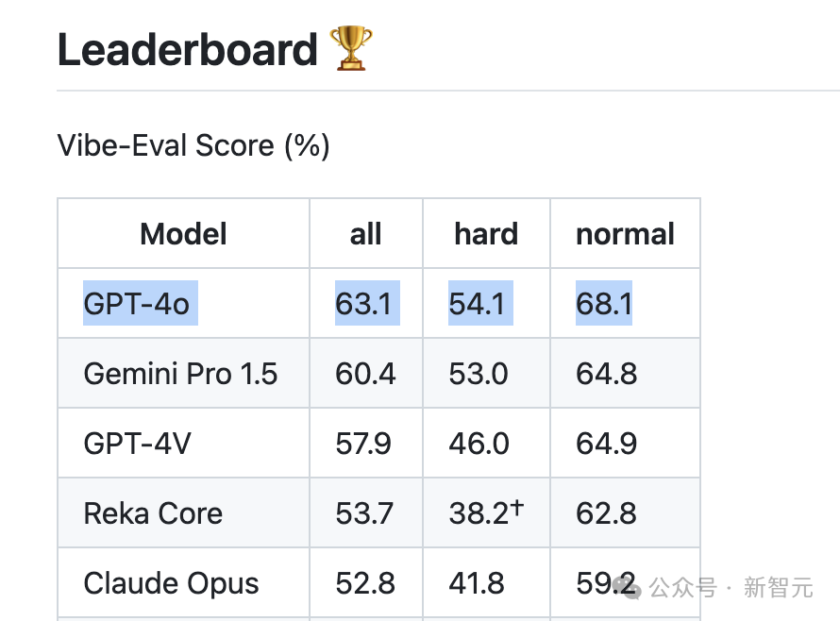Select the Model column header
Image resolution: width=840 pixels, height=621 pixels.
coord(183,234)
